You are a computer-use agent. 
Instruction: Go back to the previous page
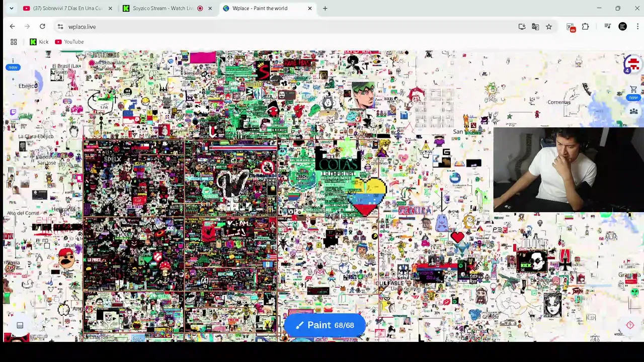click(x=12, y=27)
